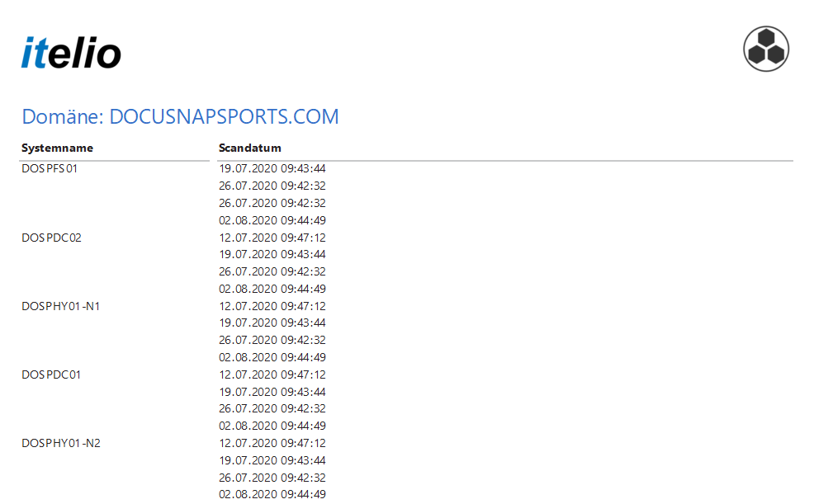The image size is (814, 504).
Task: Select system DOSPDC02
Action: 51,238
